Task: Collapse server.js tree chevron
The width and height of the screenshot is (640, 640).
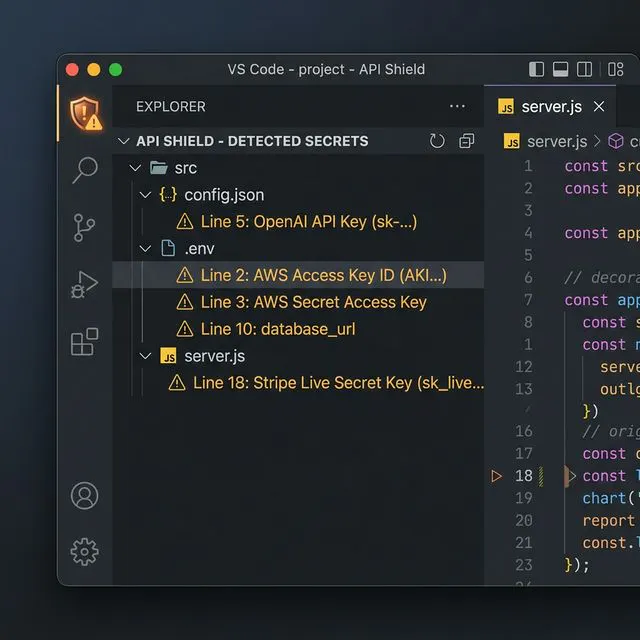Action: pyautogui.click(x=145, y=356)
